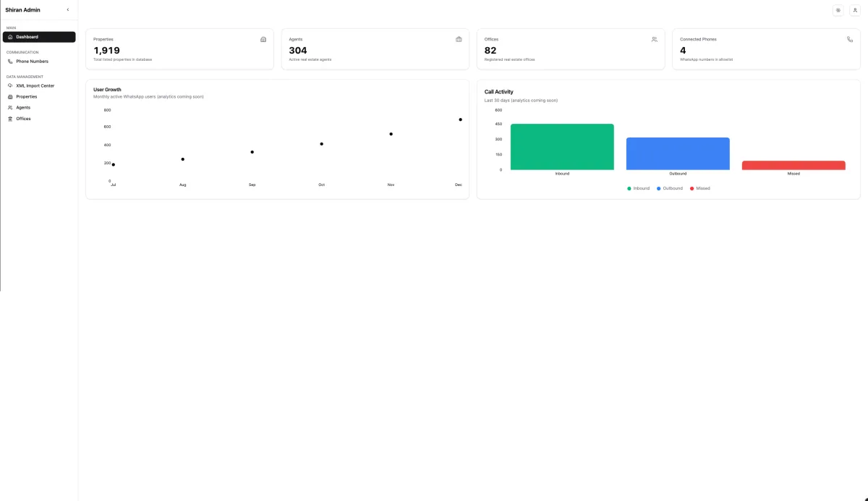Click 'WhatsApp numbers in allowlist' text
The height and width of the screenshot is (501, 868).
706,59
